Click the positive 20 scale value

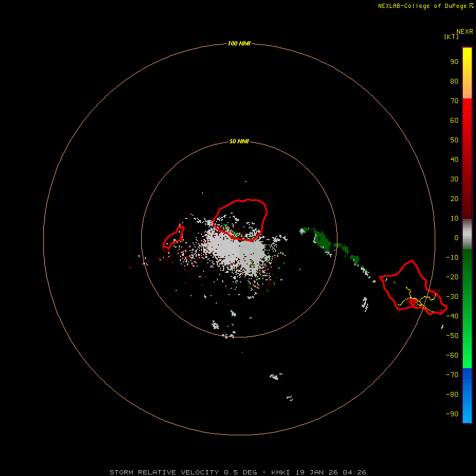tap(454, 199)
